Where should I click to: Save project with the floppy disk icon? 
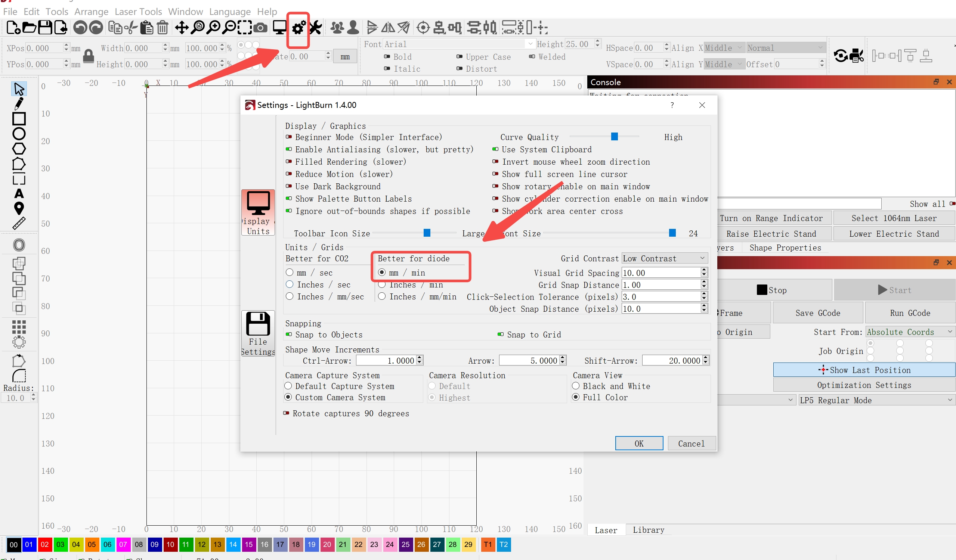45,28
